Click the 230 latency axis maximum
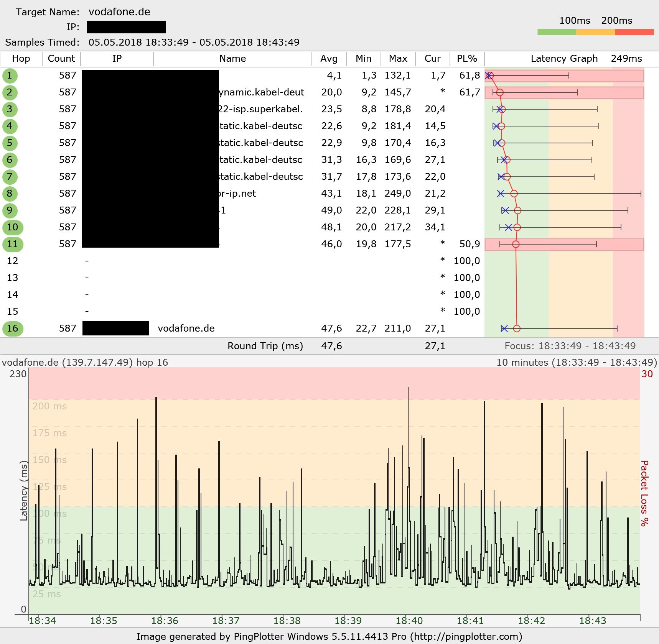 [18, 374]
